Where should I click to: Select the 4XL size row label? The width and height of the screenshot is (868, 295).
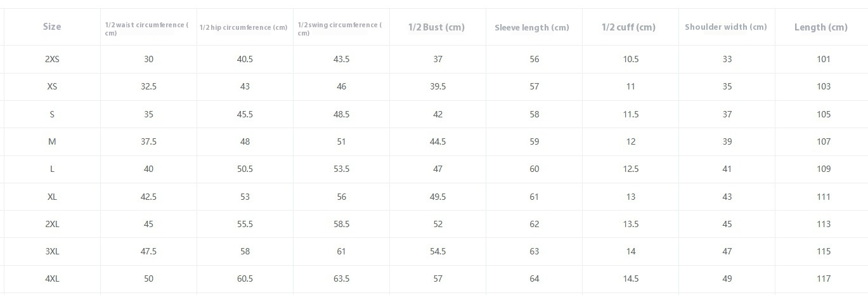coord(52,279)
